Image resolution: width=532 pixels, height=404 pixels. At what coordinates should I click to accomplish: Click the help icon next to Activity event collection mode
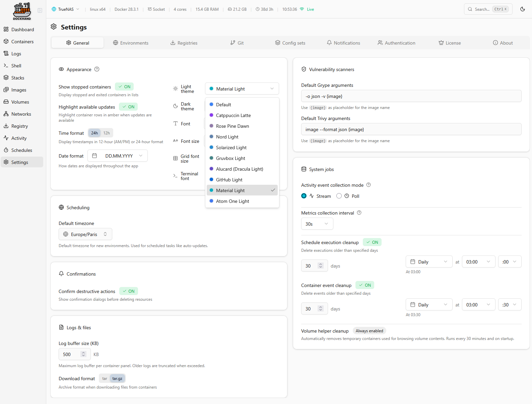[x=369, y=185]
